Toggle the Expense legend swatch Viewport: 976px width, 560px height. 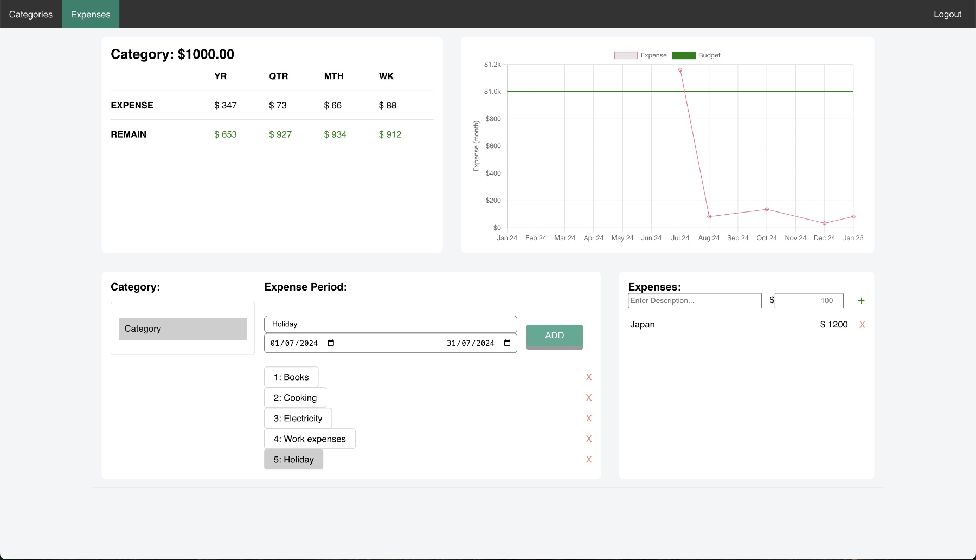[x=626, y=55]
